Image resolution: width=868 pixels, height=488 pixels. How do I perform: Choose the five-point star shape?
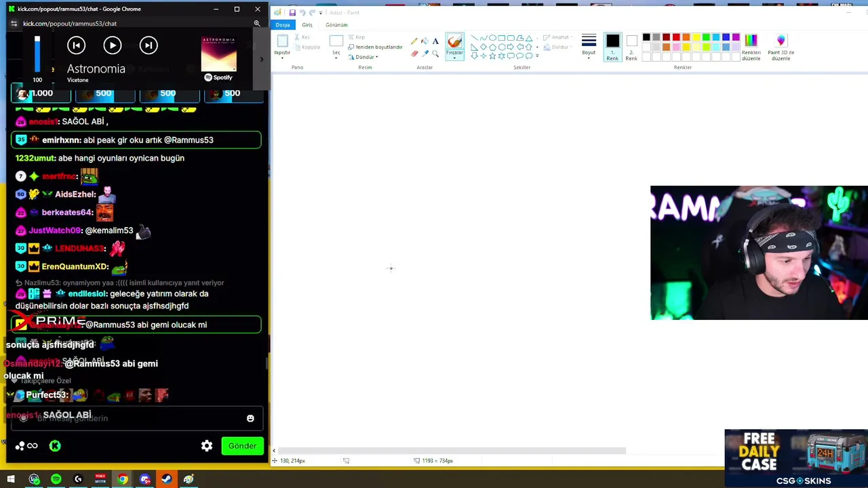(492, 56)
